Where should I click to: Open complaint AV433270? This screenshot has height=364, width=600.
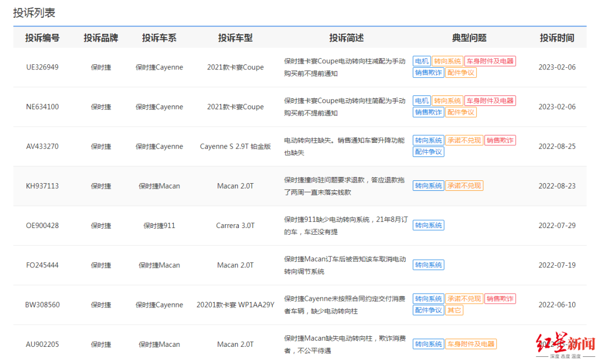coord(42,146)
